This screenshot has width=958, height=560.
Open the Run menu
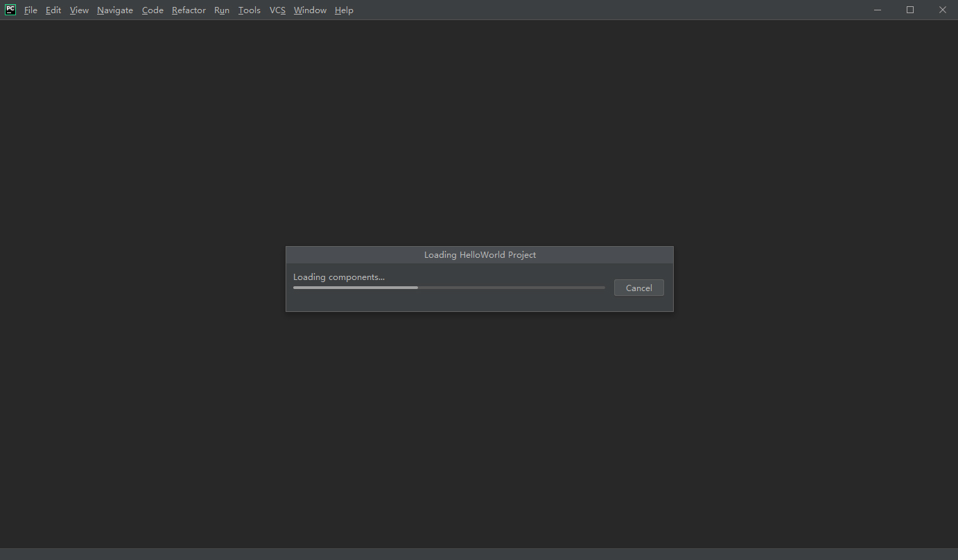(x=222, y=10)
